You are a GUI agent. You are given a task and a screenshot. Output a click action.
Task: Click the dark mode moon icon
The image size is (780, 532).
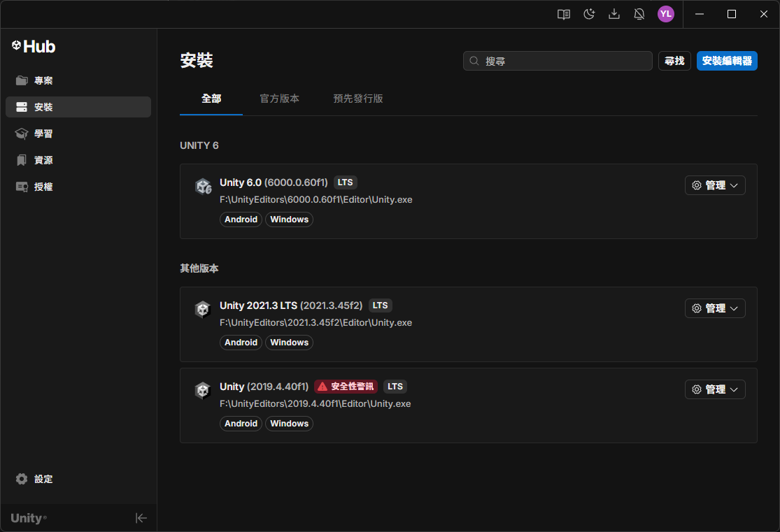(588, 14)
